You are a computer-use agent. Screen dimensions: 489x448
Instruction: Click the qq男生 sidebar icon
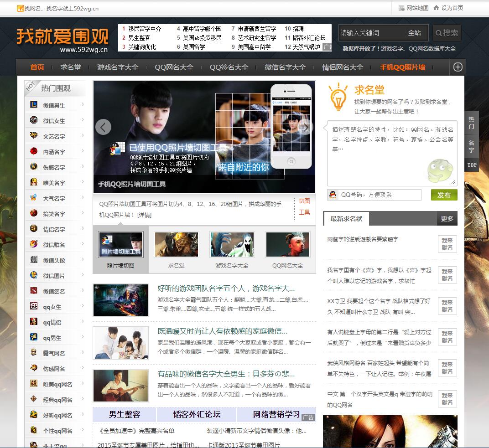34,337
